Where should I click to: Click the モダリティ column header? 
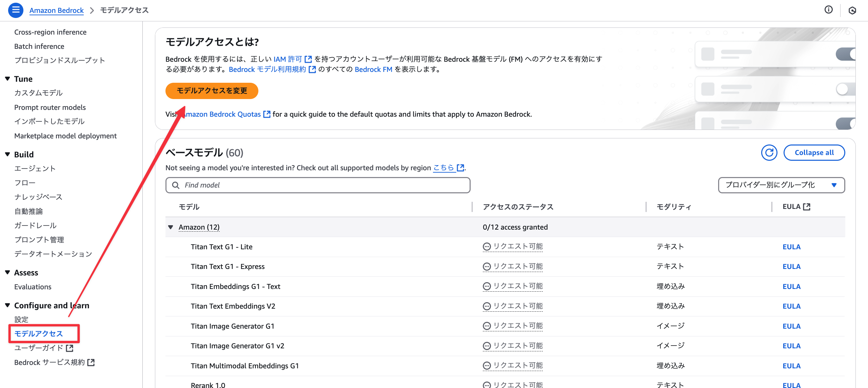click(674, 207)
